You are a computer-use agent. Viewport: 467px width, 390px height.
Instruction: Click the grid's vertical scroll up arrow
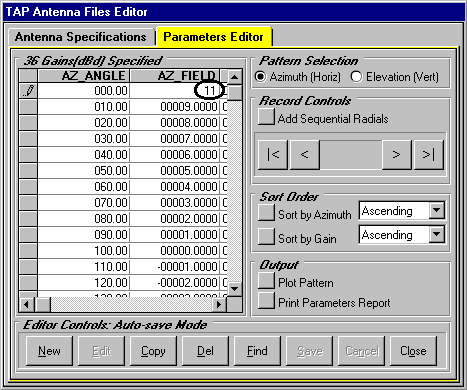tap(235, 78)
